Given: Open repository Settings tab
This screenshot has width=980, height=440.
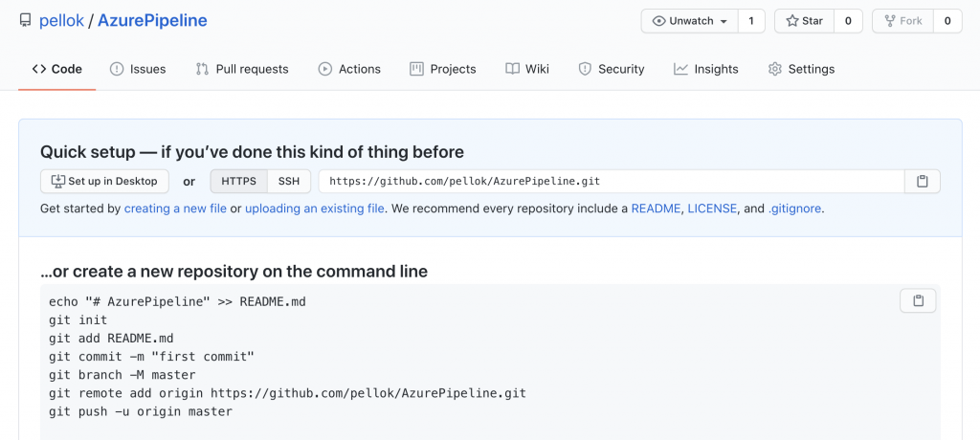Looking at the screenshot, I should (801, 69).
